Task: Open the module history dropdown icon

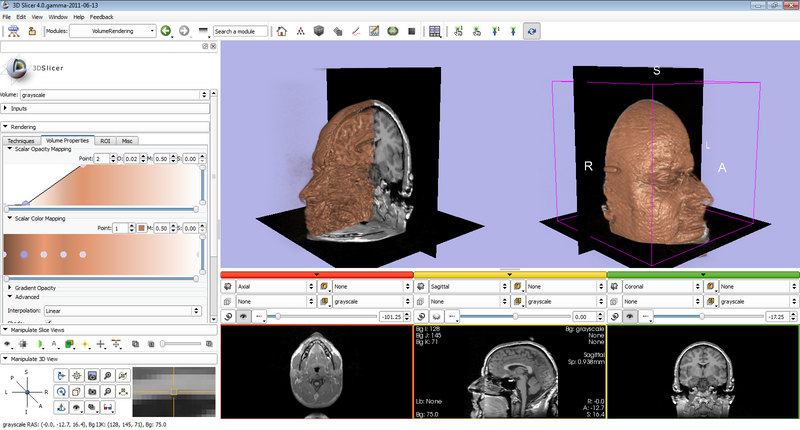Action: tap(204, 31)
